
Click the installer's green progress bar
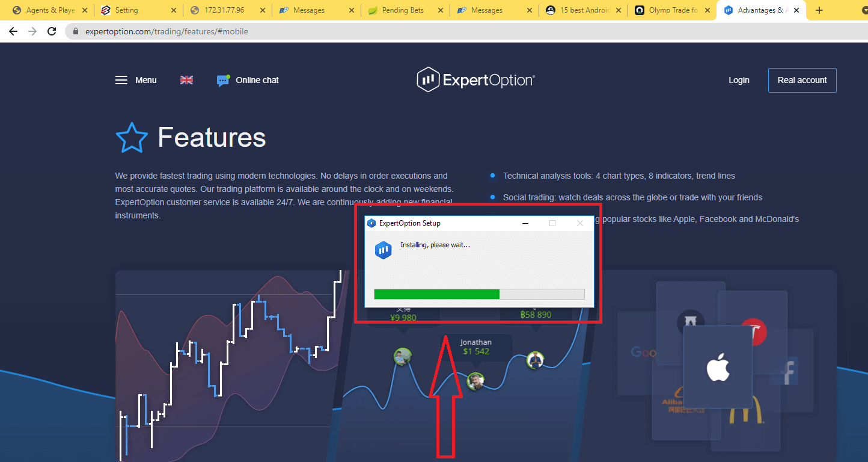(436, 294)
